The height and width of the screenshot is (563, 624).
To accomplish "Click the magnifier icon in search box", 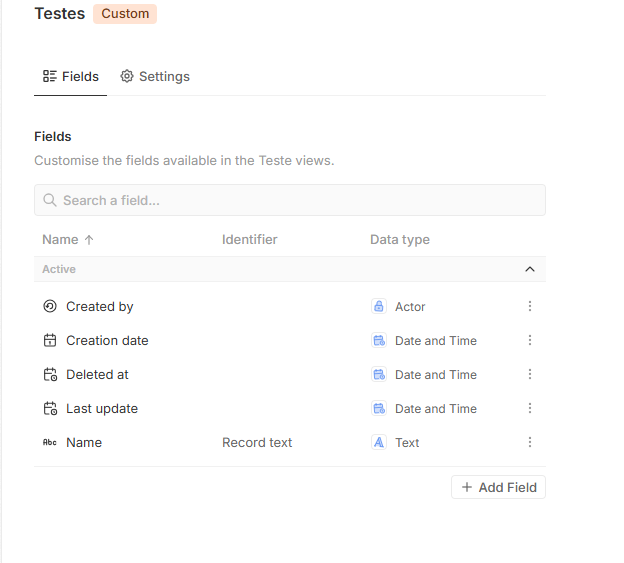I will 49,201.
